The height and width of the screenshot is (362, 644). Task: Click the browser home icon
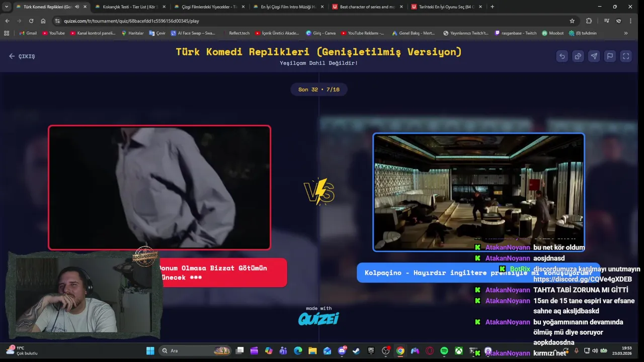43,21
